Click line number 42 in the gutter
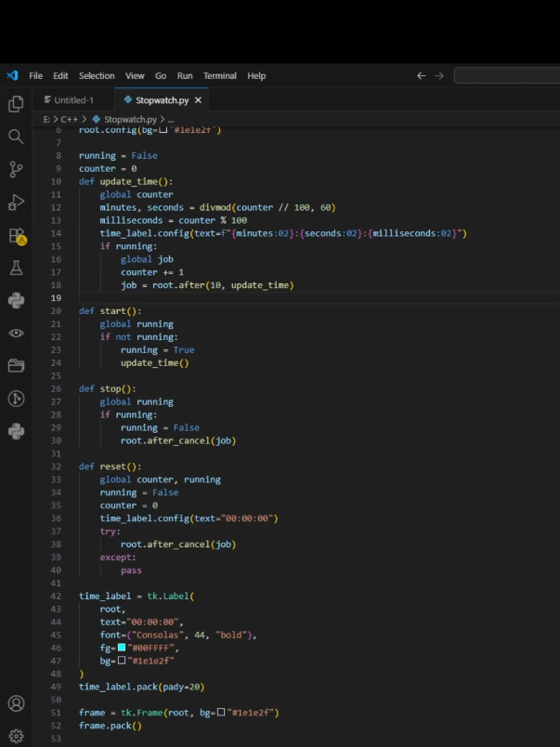The image size is (560, 747). (57, 596)
